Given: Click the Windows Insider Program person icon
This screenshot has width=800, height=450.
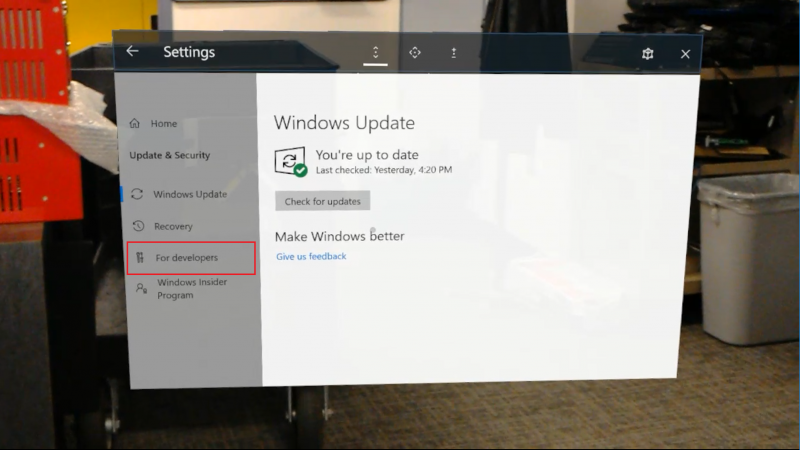Looking at the screenshot, I should click(x=141, y=289).
